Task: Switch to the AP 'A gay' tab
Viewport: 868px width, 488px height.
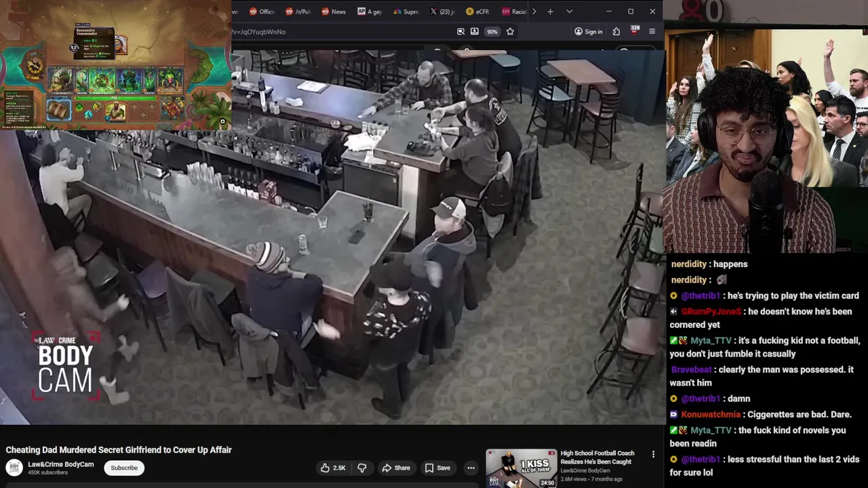Action: pyautogui.click(x=370, y=12)
